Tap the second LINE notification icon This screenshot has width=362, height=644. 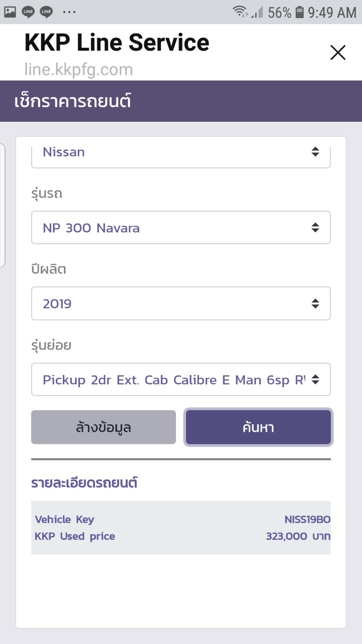point(46,12)
